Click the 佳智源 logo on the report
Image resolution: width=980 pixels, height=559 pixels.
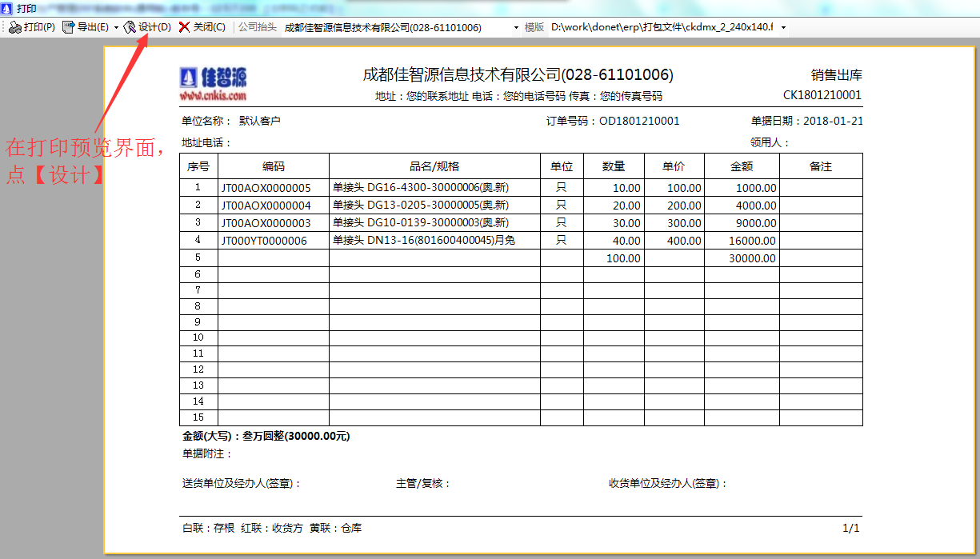click(213, 78)
